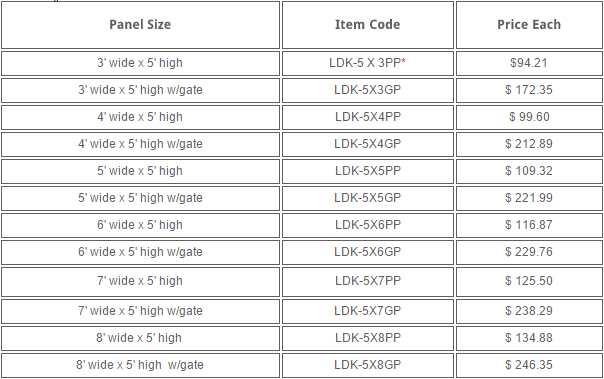Click the Item Code column header
The height and width of the screenshot is (379, 604).
[x=367, y=25]
